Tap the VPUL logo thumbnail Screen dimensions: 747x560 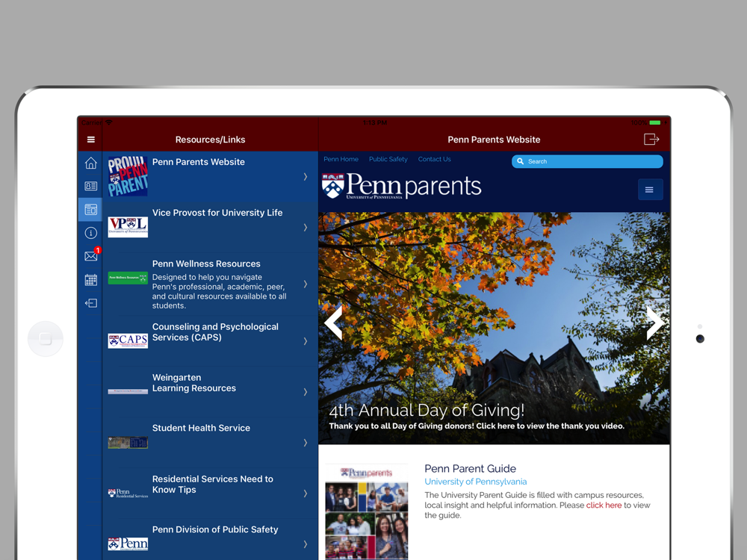pyautogui.click(x=128, y=227)
